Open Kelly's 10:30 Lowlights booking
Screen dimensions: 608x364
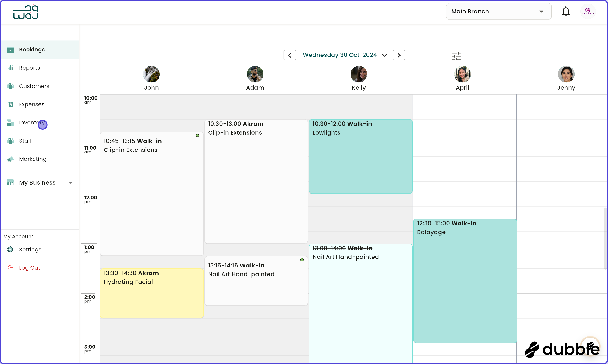[x=360, y=156]
